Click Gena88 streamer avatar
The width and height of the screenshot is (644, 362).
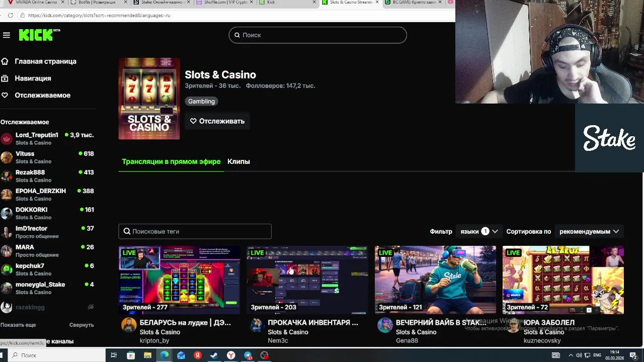click(x=385, y=325)
